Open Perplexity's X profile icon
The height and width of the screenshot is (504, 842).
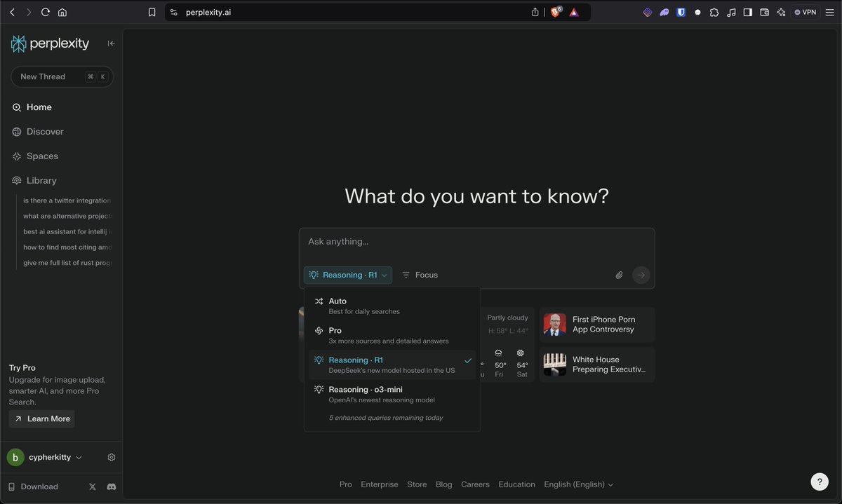click(x=93, y=486)
